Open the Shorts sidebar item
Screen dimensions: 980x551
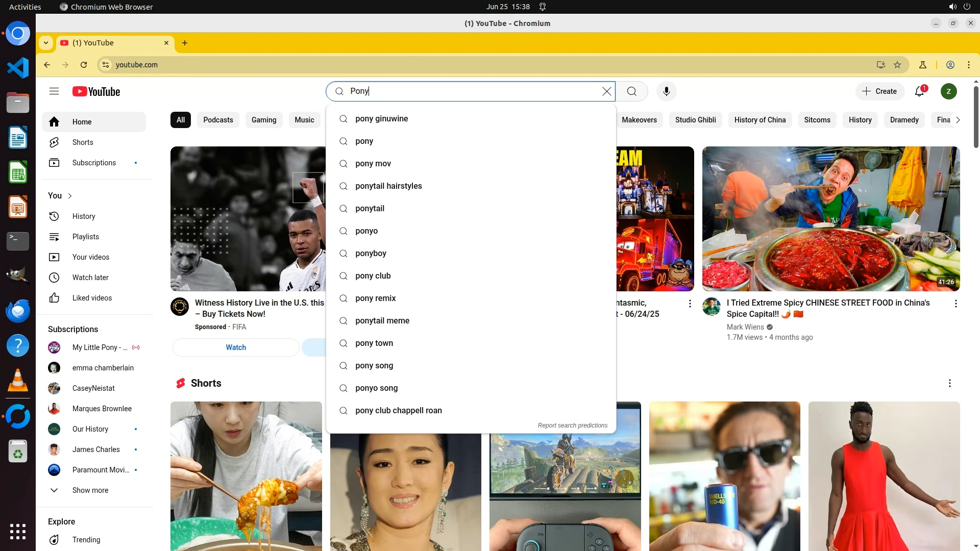click(x=83, y=142)
